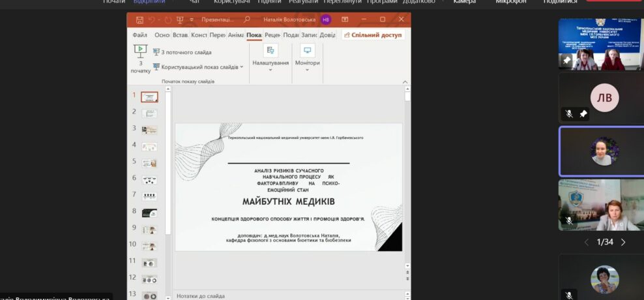The width and height of the screenshot is (644, 300).
Task: Switch to the Рецензування ribbon tab
Action: (272, 35)
